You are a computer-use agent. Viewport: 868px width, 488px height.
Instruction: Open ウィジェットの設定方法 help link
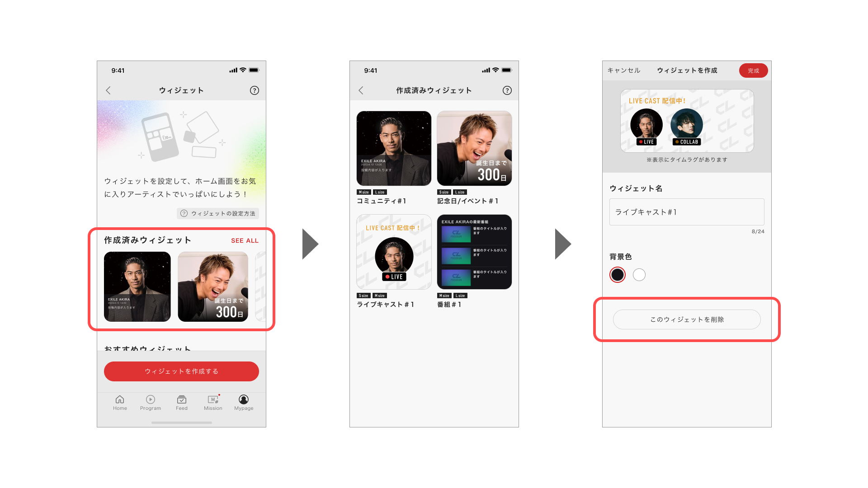coord(218,213)
